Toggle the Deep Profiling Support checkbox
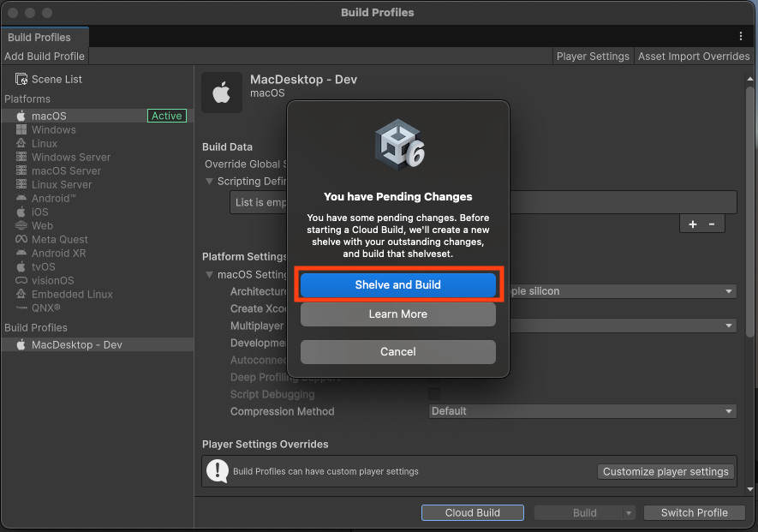 tap(434, 377)
